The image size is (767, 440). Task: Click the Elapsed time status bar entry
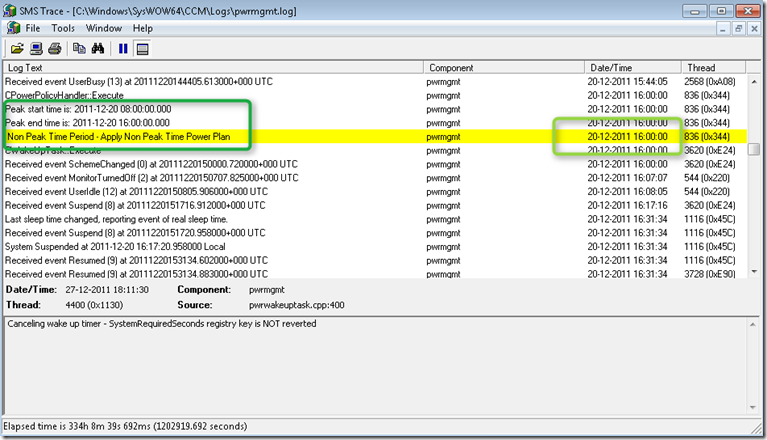pos(125,426)
